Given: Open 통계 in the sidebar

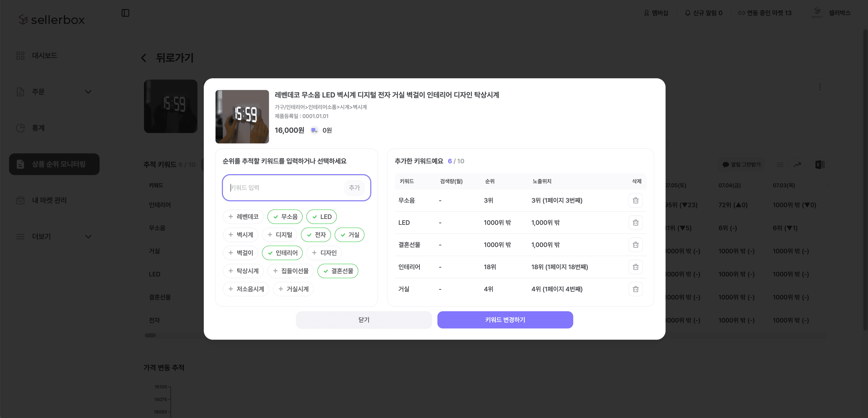Looking at the screenshot, I should pos(54,128).
